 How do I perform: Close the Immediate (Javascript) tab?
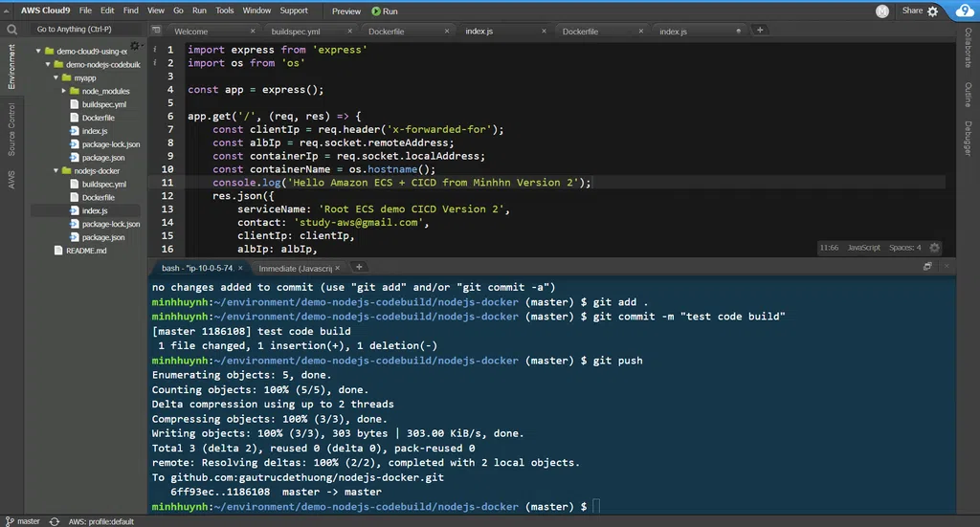coord(338,268)
